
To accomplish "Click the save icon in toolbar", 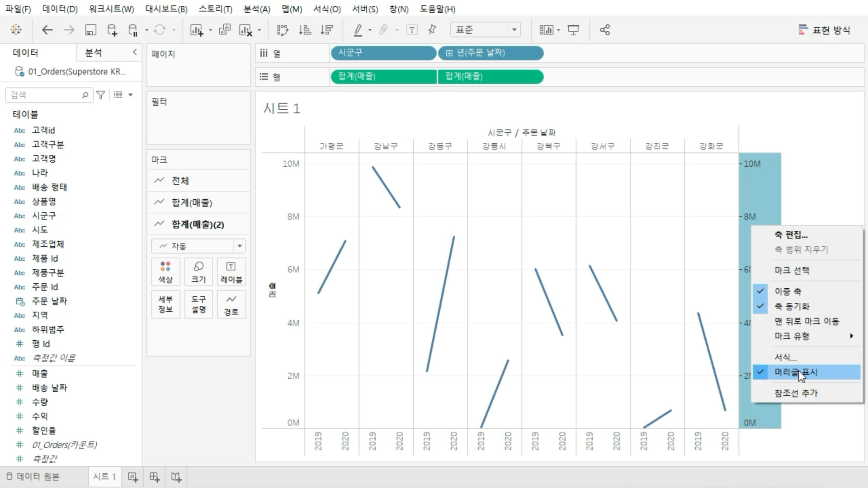I will click(x=90, y=30).
